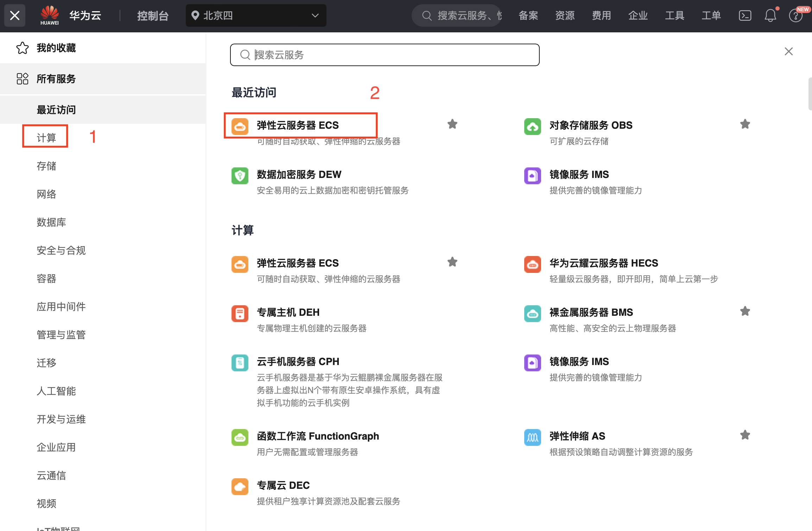The image size is (812, 531).
Task: Open the notifications bell
Action: tap(770, 15)
